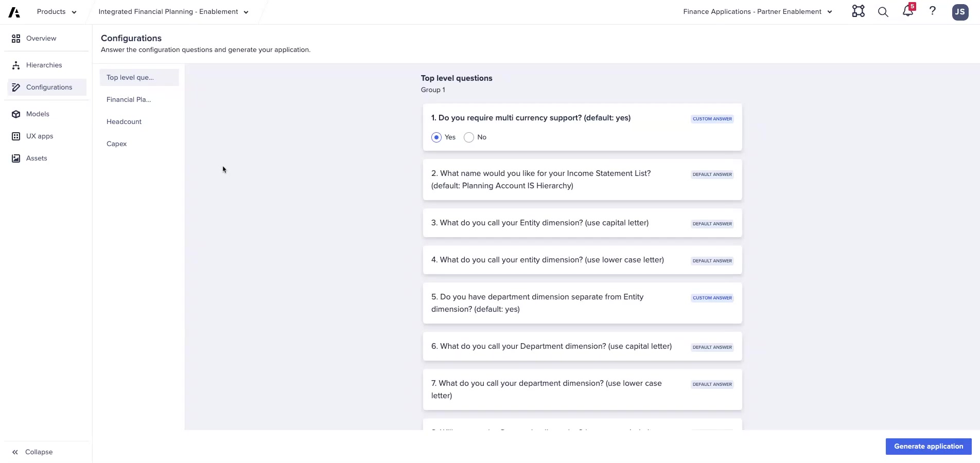Click the help question mark icon

point(932,11)
